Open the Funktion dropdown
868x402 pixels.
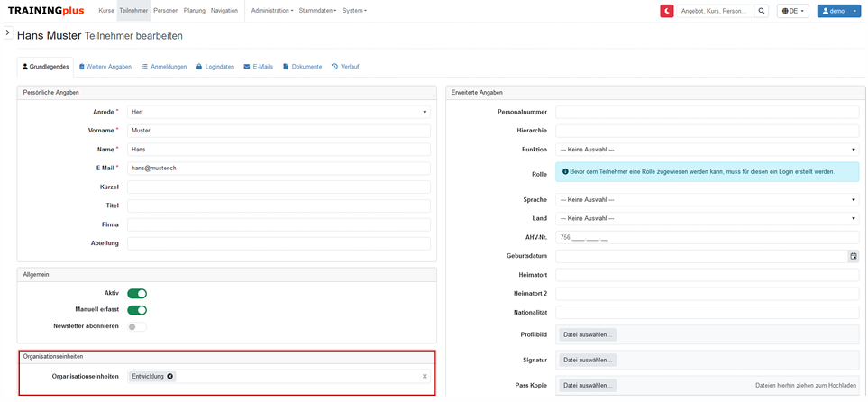708,150
